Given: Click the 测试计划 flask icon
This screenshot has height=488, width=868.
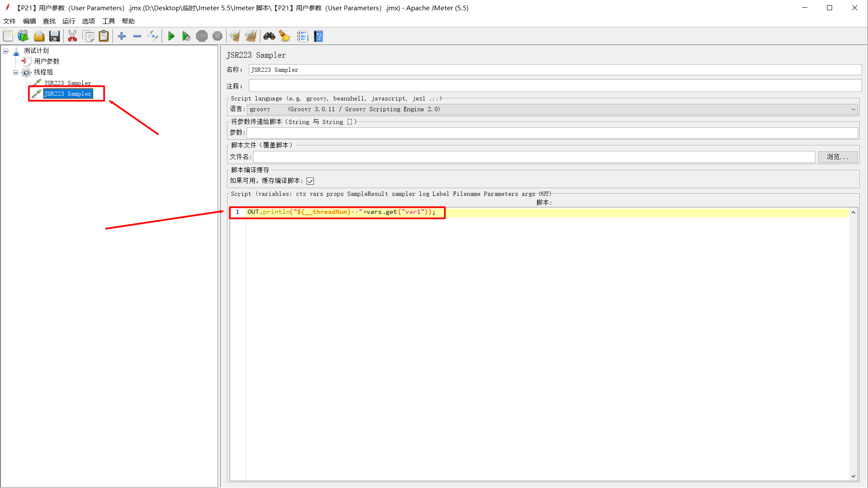Looking at the screenshot, I should pos(16,51).
